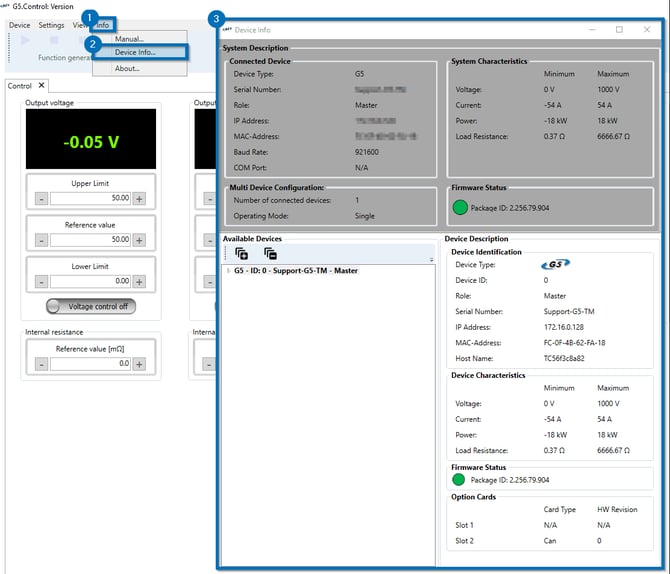670x574 pixels.
Task: Select MAC-Address value FC-0F-4B-62-FA-18
Action: [574, 343]
